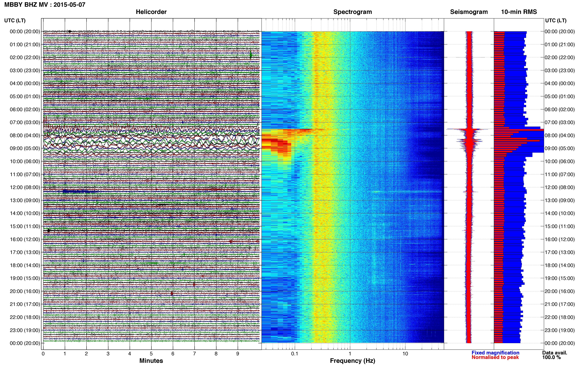The width and height of the screenshot is (588, 368).
Task: Click the longest red RMS bar near 07:30
Action: coord(519,130)
